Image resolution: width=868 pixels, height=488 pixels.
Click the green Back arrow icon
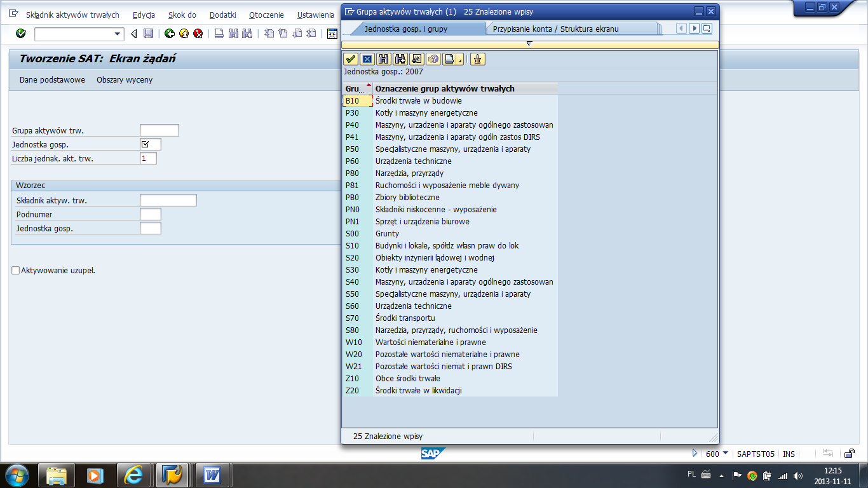[170, 34]
